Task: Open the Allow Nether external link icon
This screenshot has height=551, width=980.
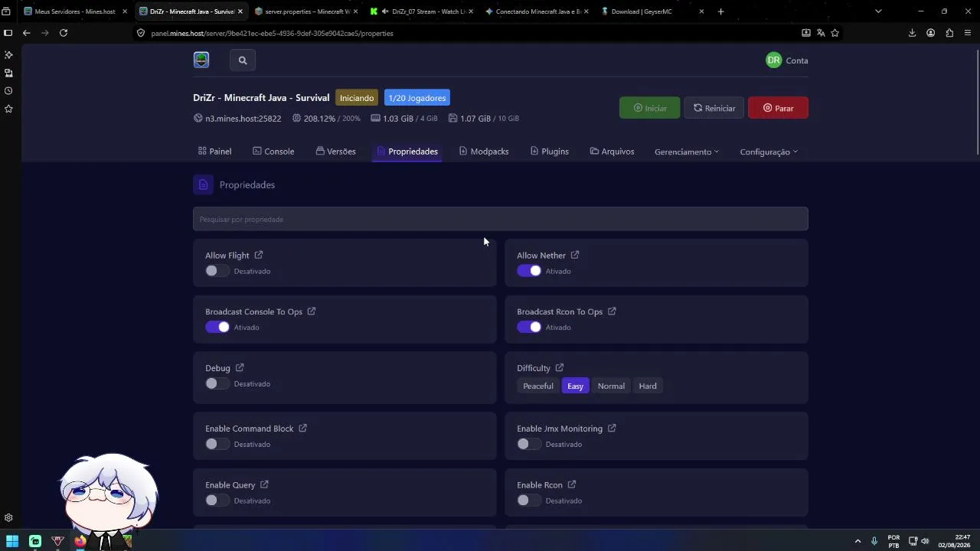Action: [575, 255]
